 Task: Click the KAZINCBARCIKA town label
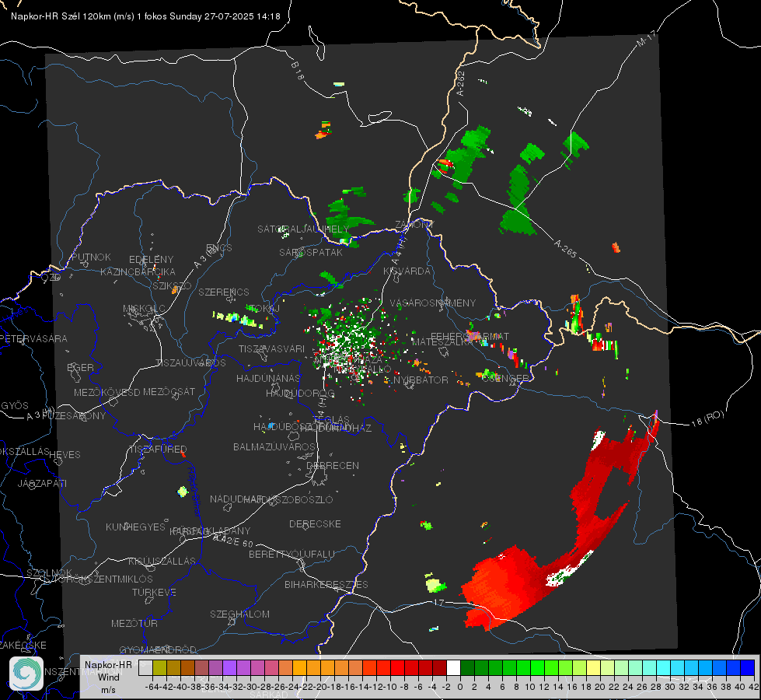click(x=138, y=272)
